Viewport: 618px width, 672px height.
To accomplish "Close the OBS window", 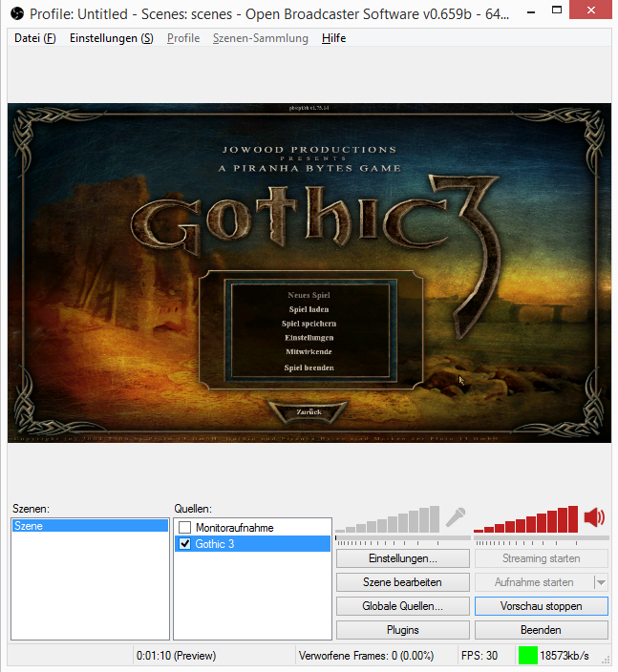I will (591, 10).
